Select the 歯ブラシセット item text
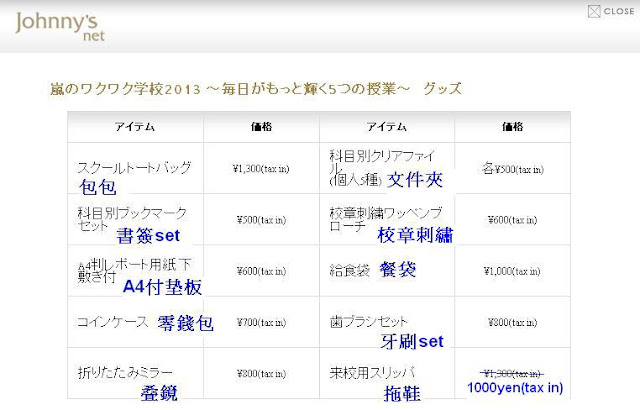640x410 pixels. (x=368, y=322)
